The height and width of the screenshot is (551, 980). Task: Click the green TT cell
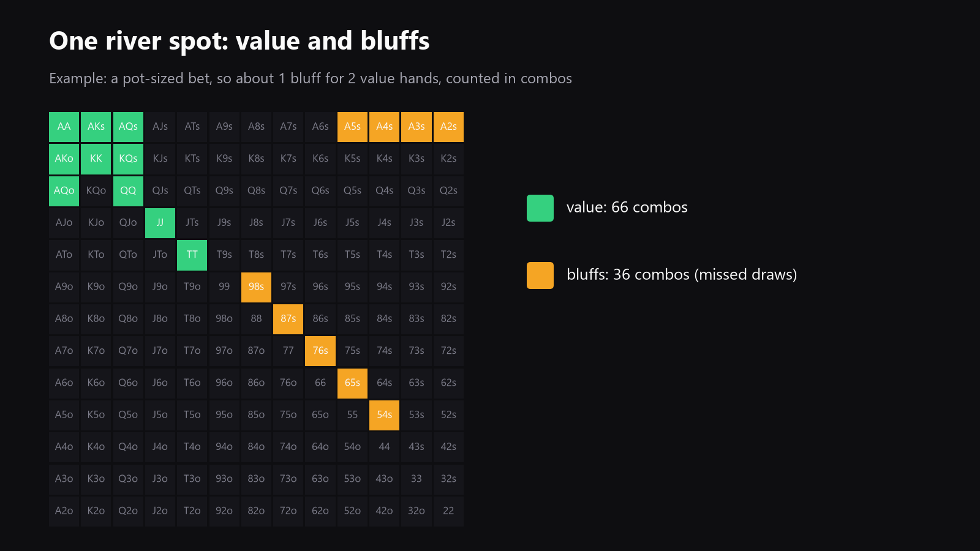192,255
